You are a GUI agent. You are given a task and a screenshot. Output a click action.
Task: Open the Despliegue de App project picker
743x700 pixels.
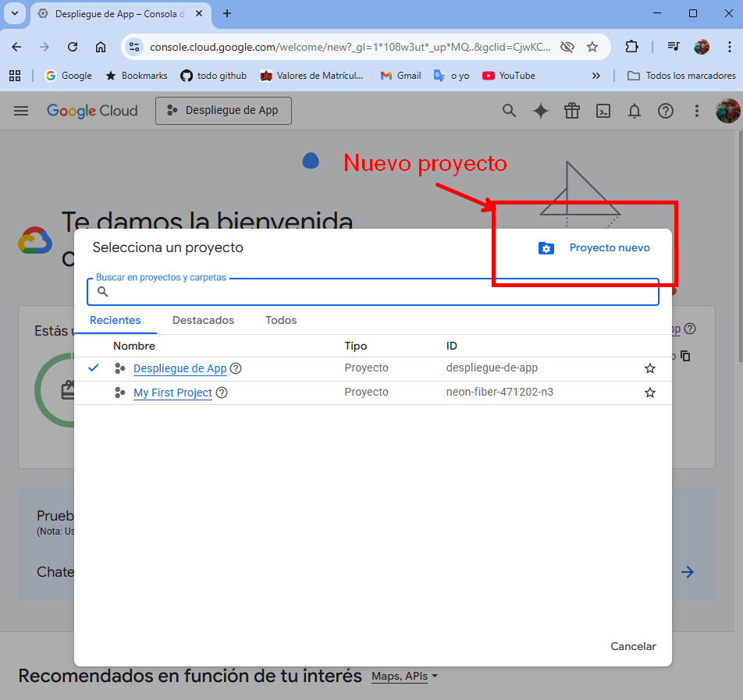pyautogui.click(x=223, y=111)
